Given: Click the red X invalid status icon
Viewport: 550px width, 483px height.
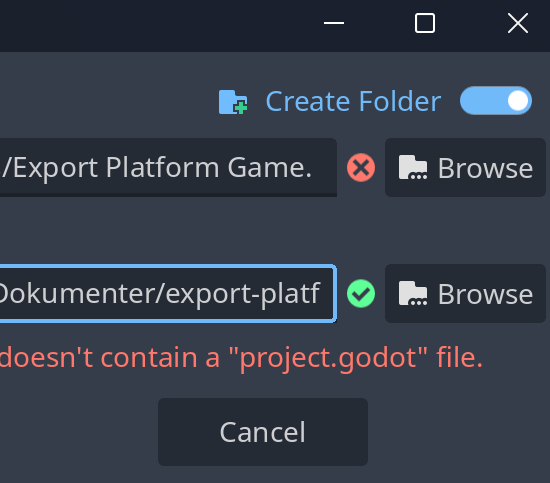Looking at the screenshot, I should (361, 168).
